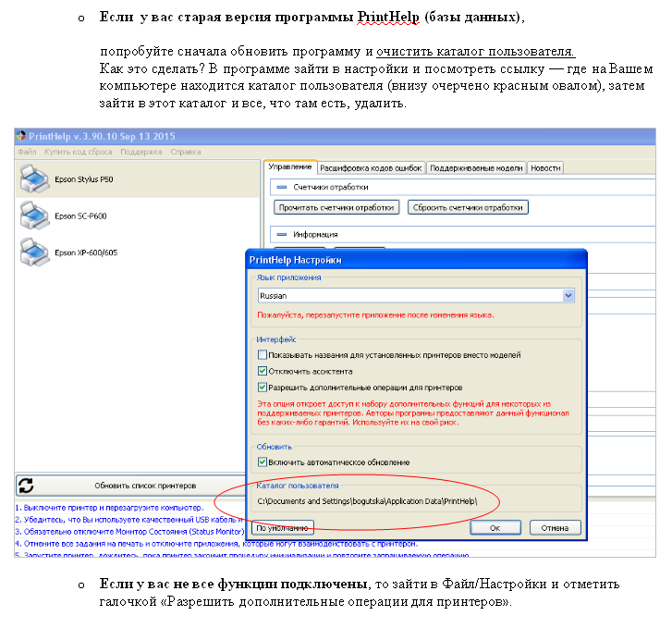Image resolution: width=672 pixels, height=628 pixels.
Task: Open the Справка menu
Action: tap(186, 152)
